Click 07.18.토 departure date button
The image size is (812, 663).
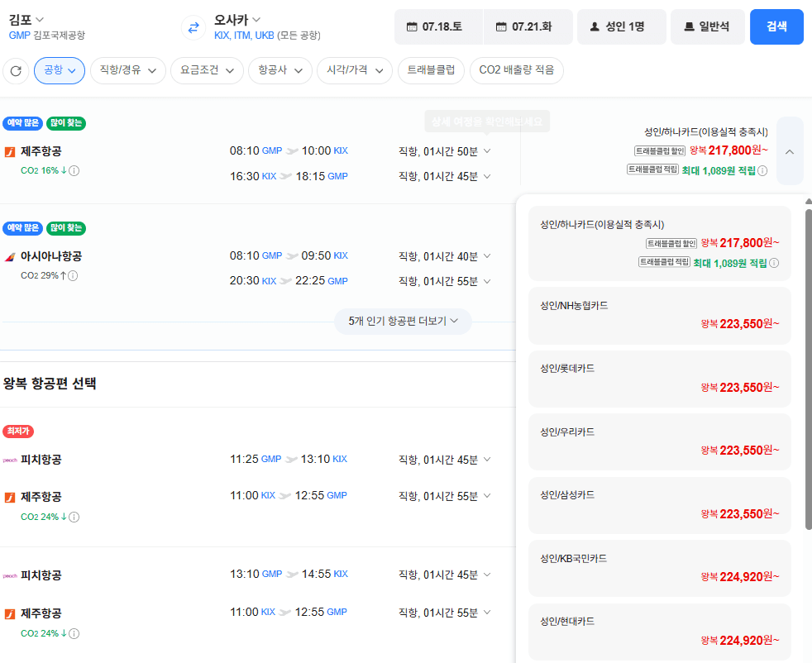click(438, 26)
